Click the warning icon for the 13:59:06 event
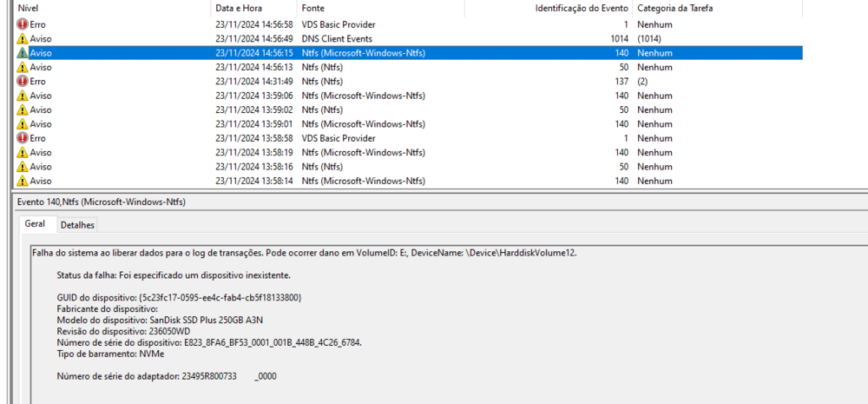This screenshot has height=404, width=868. 23,96
